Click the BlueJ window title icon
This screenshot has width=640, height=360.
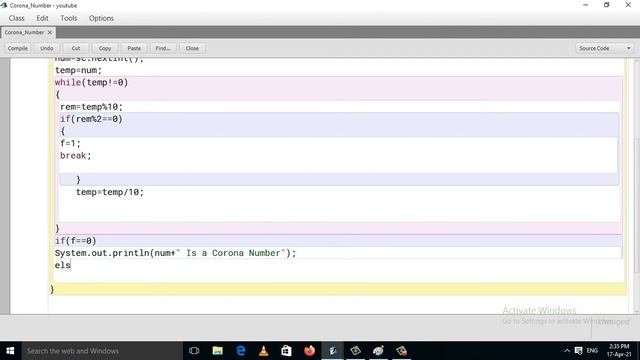click(x=4, y=5)
